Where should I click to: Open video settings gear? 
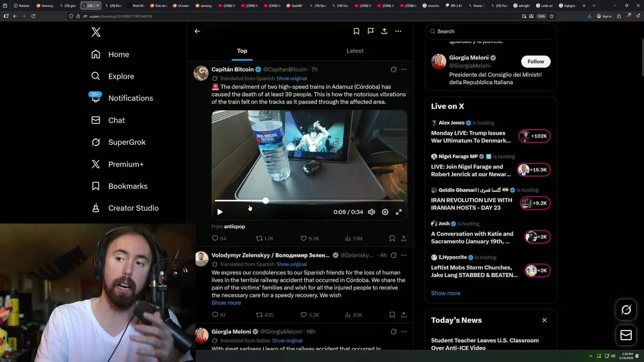click(x=385, y=212)
